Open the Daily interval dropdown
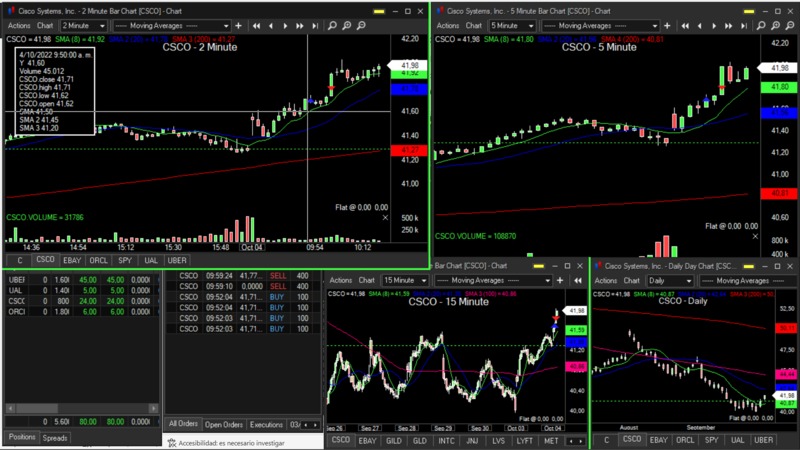Image resolution: width=800 pixels, height=450 pixels. point(670,281)
